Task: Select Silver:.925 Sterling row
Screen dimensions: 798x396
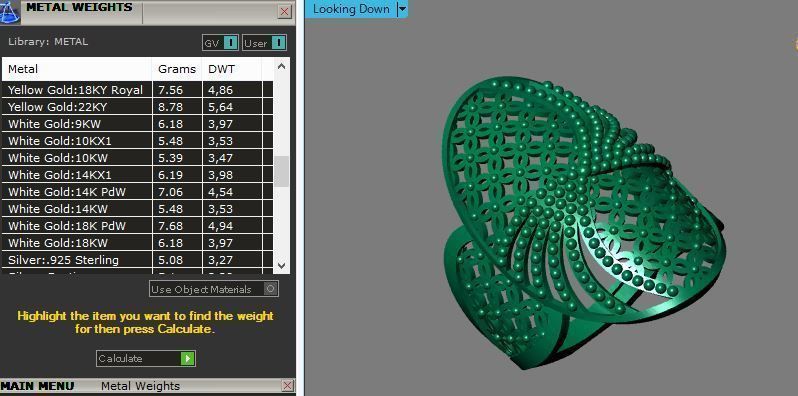Action: coord(137,260)
